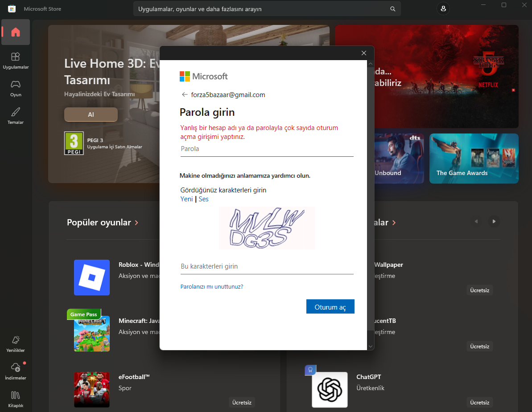Switch to audio captcha via Ses
532x412 pixels.
[204, 199]
